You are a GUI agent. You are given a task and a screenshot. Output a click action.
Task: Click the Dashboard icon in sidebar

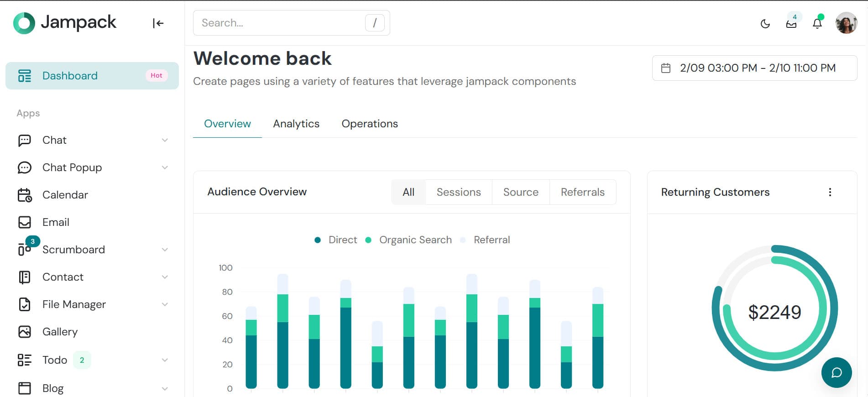click(25, 76)
